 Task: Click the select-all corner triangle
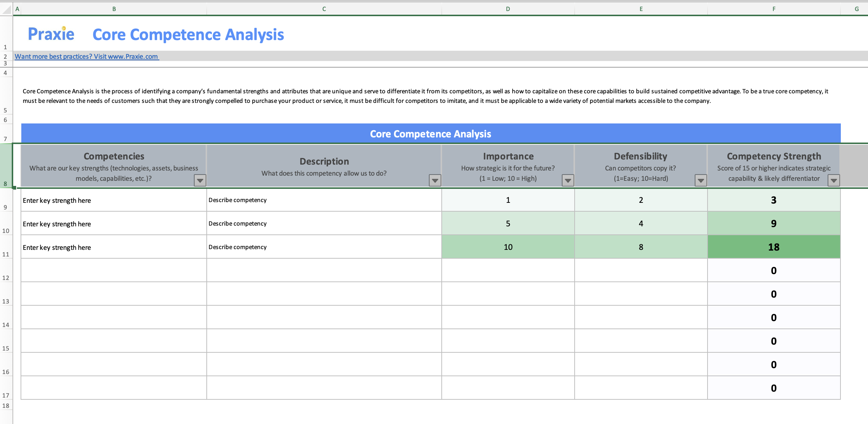[x=7, y=9]
